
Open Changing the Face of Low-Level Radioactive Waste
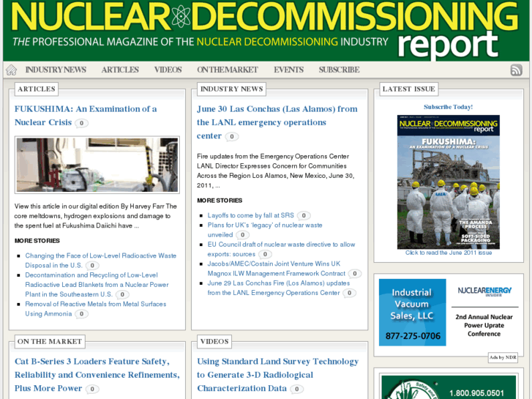point(101,261)
